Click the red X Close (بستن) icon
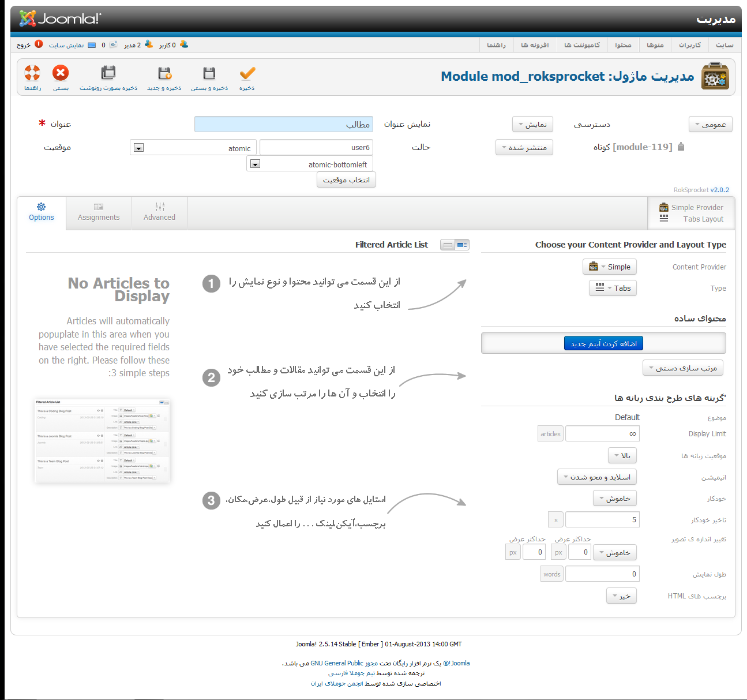The height and width of the screenshot is (700, 747). pos(61,73)
